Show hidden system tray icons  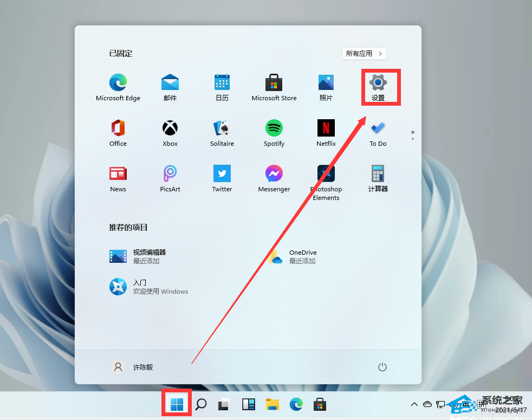(x=414, y=404)
